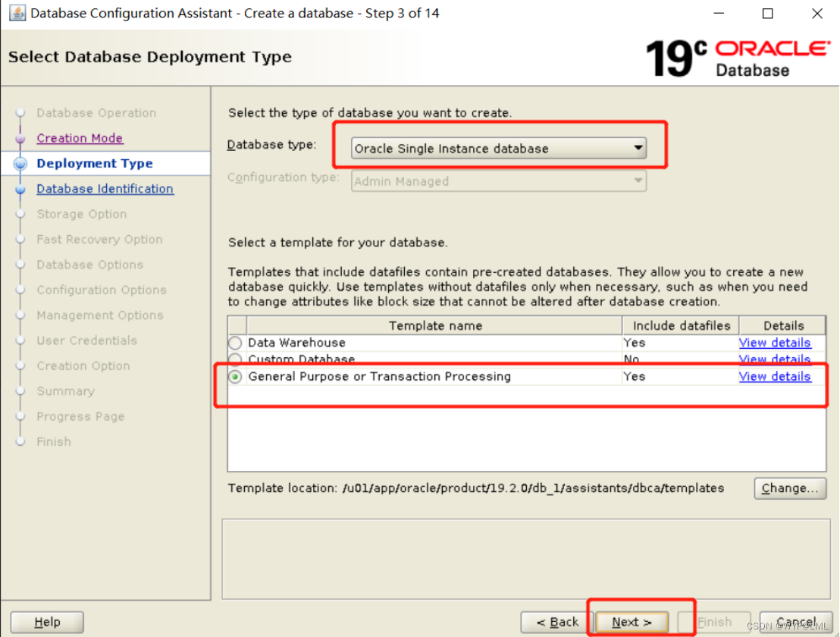Viewport: 840px width, 637px height.
Task: Click the Custom Database template name text
Action: 302,359
